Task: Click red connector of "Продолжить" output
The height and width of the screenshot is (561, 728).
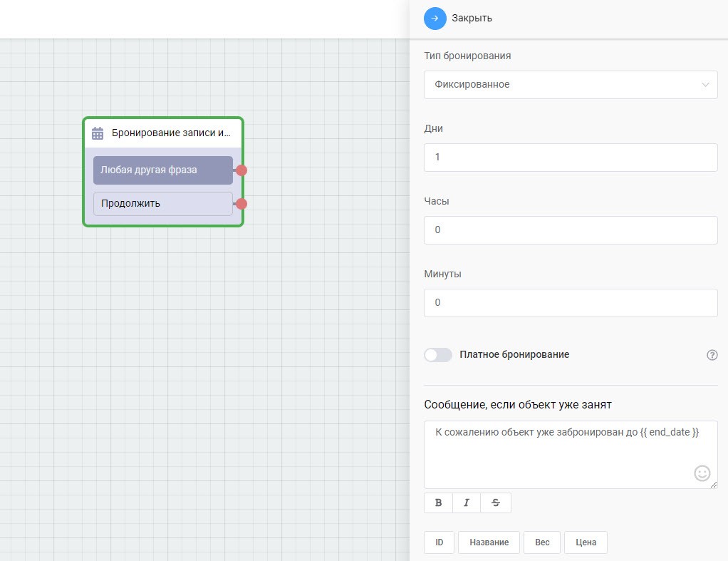Action: pyautogui.click(x=241, y=204)
